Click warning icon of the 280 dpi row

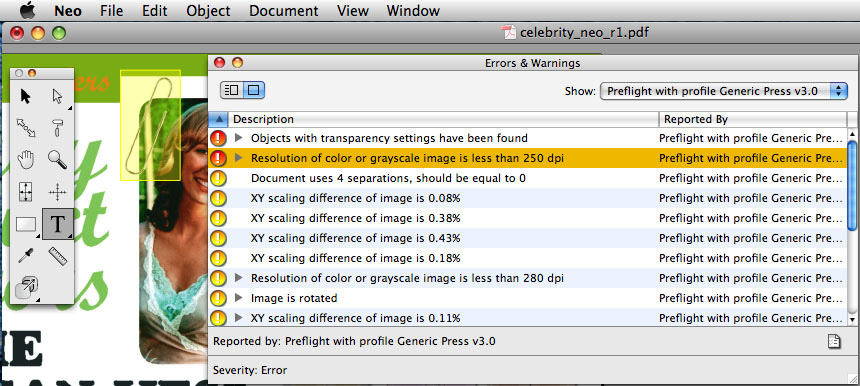pos(218,278)
